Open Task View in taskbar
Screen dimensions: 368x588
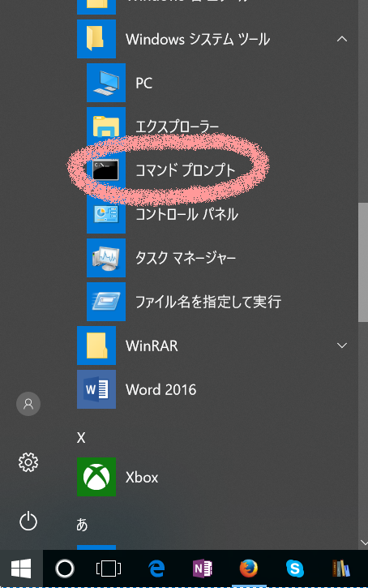109,569
